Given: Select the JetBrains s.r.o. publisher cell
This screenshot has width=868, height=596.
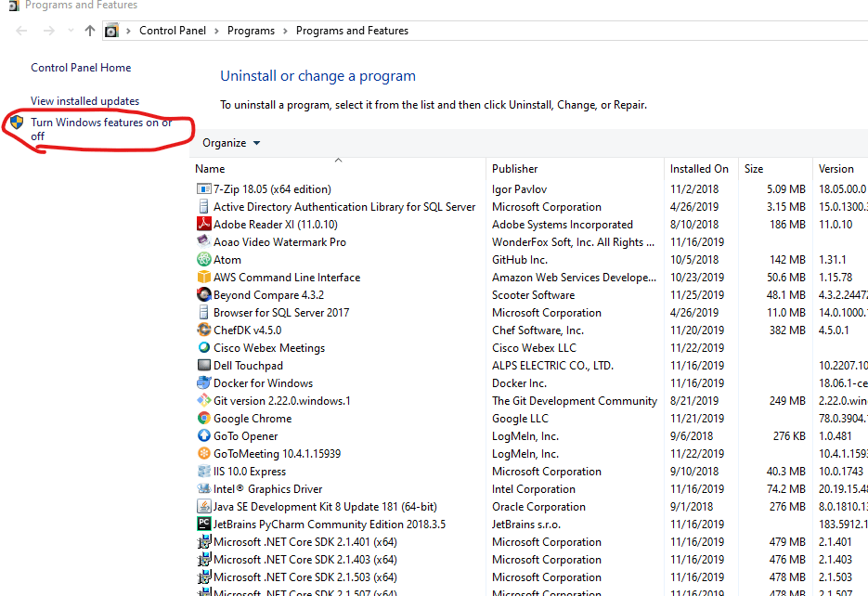Looking at the screenshot, I should 525,525.
